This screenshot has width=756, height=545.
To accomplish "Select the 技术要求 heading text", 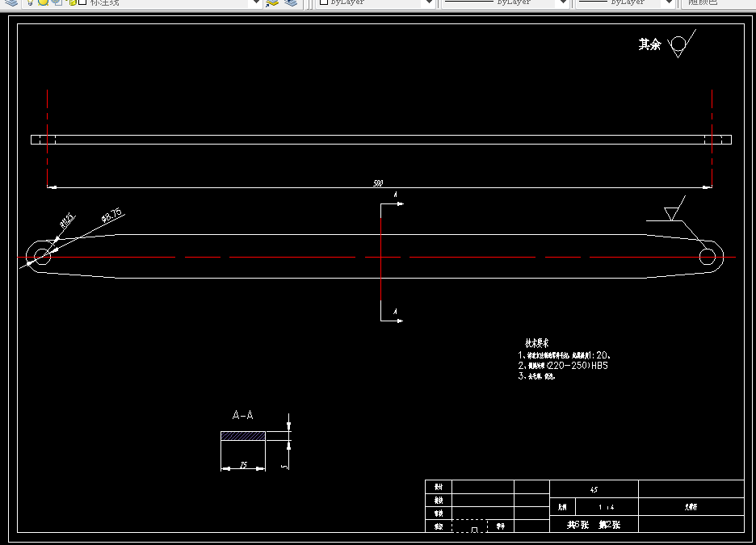I will (x=536, y=343).
